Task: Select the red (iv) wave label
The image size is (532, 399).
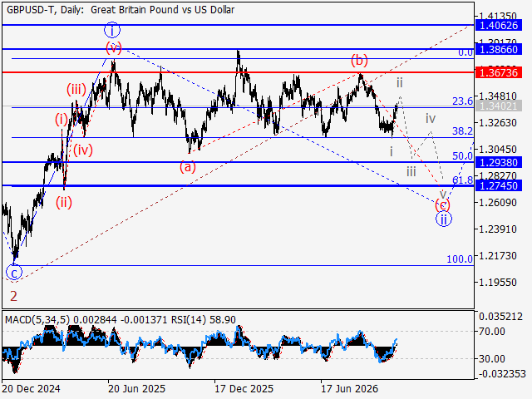Action: tap(83, 150)
